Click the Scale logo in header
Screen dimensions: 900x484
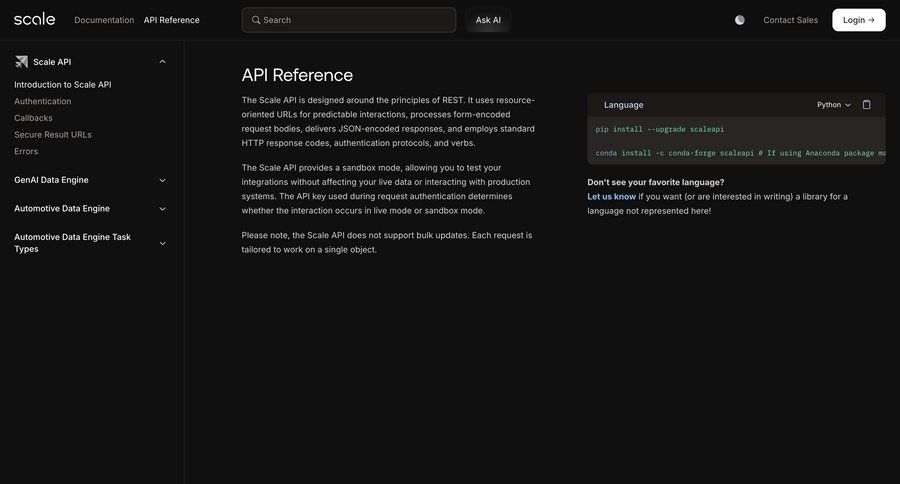[x=34, y=19]
